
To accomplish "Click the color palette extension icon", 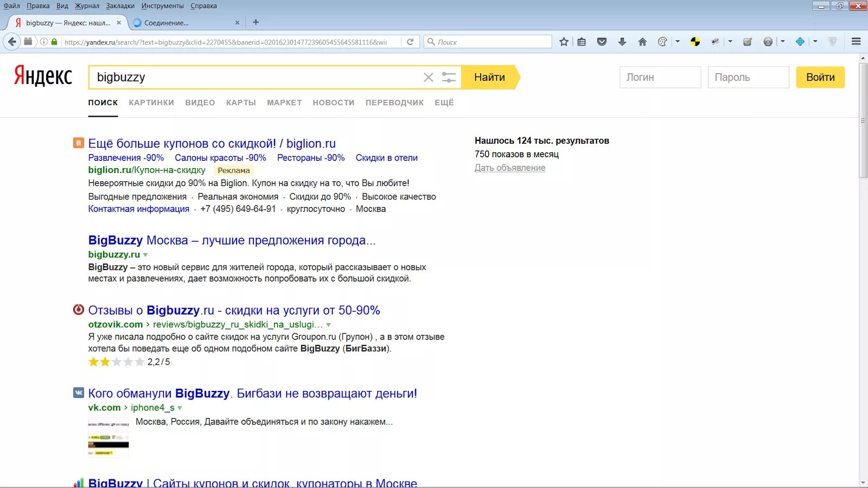I will [x=662, y=42].
